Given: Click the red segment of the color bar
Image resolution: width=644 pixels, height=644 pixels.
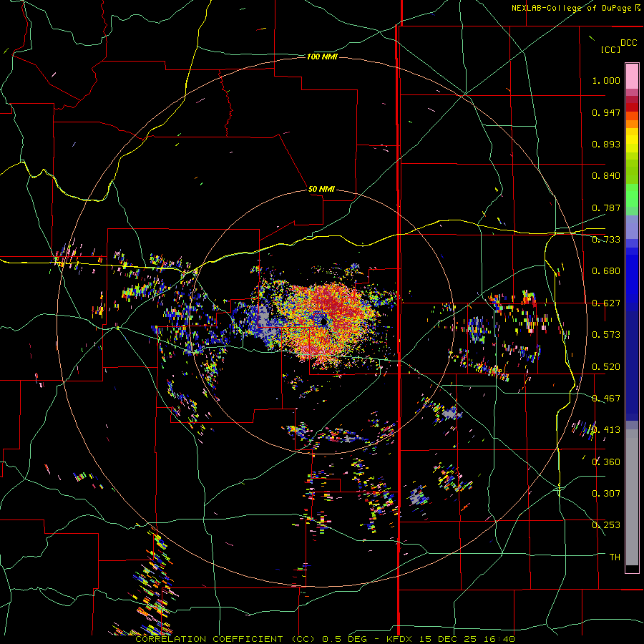Looking at the screenshot, I should coord(632,107).
